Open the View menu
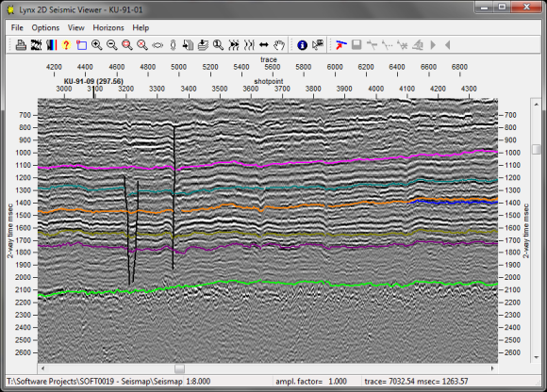The height and width of the screenshot is (392, 547). pyautogui.click(x=76, y=28)
